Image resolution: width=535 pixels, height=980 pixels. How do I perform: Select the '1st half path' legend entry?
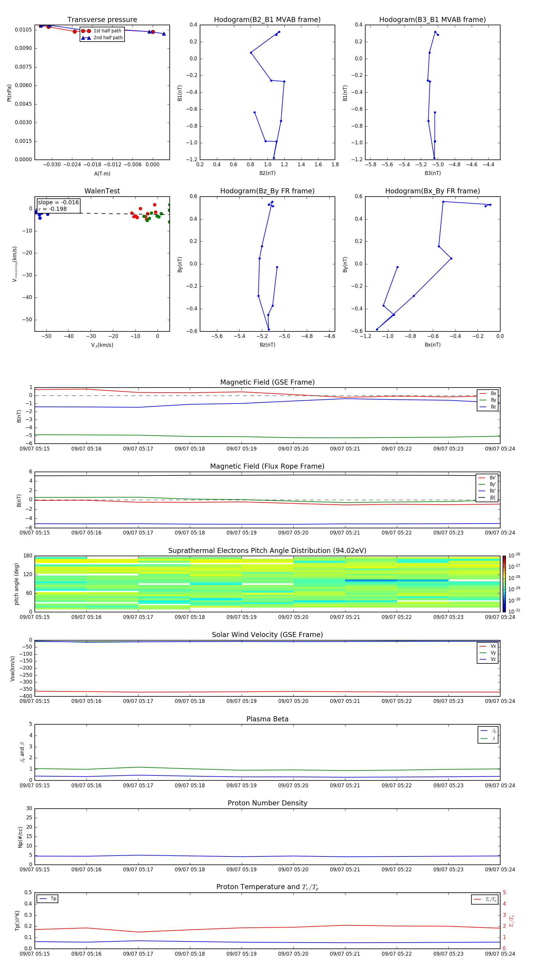[x=102, y=31]
